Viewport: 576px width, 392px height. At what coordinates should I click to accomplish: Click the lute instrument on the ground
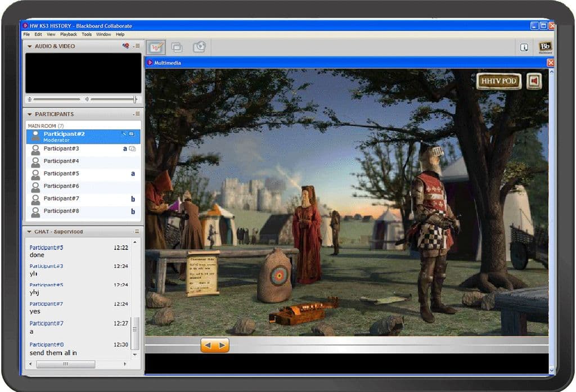click(303, 312)
